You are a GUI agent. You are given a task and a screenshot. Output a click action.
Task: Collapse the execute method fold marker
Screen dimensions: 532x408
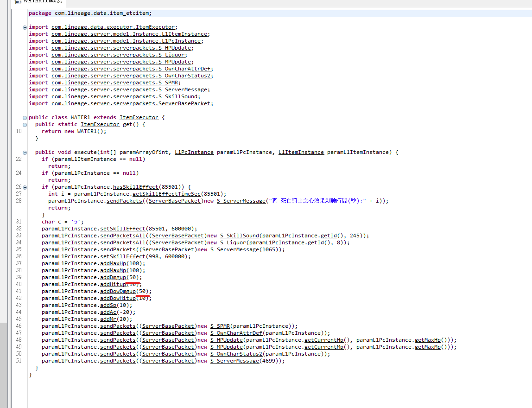click(x=25, y=153)
